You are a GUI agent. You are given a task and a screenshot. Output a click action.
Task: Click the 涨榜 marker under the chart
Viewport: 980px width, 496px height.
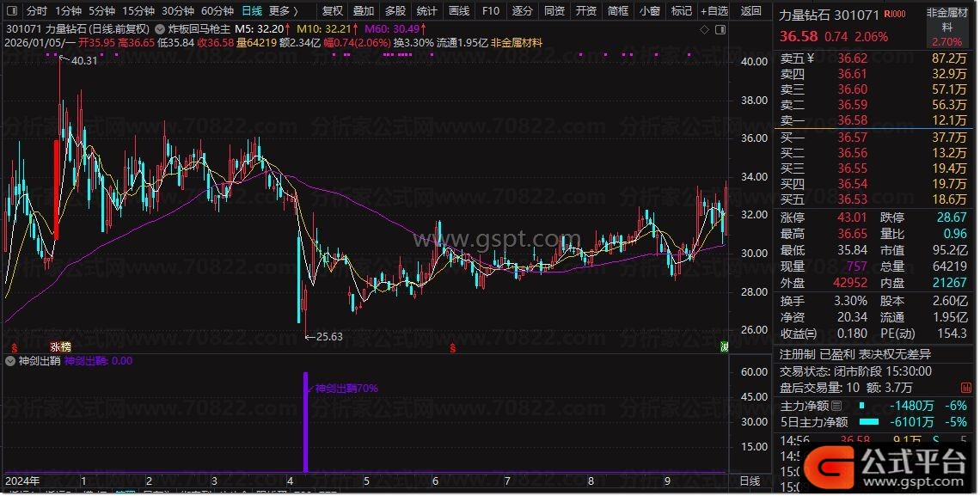point(59,346)
